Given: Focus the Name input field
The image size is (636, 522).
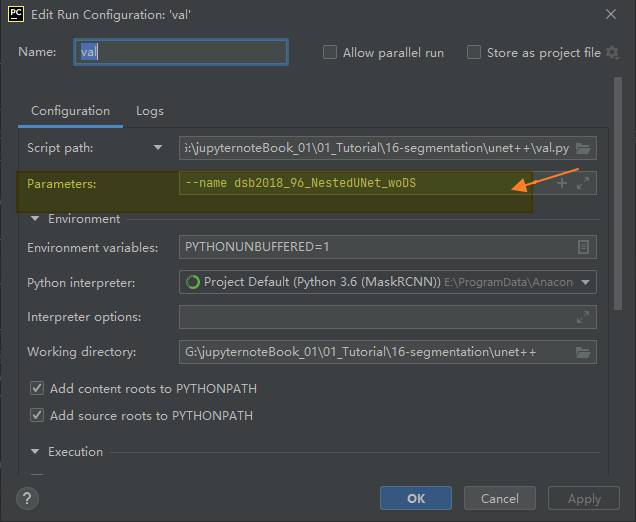Looking at the screenshot, I should [181, 52].
